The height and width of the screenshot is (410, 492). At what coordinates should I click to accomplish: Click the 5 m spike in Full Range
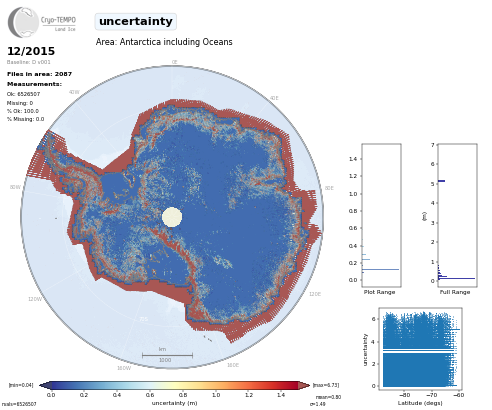pos(442,181)
